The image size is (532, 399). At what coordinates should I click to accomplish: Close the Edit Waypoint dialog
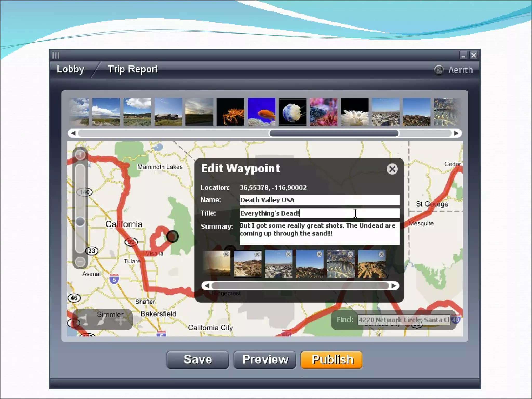(392, 169)
